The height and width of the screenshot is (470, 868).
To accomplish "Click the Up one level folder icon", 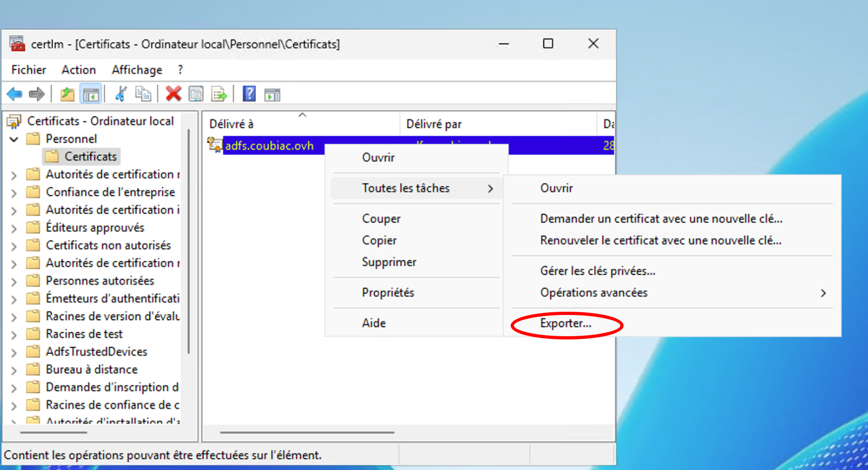I will pyautogui.click(x=67, y=95).
